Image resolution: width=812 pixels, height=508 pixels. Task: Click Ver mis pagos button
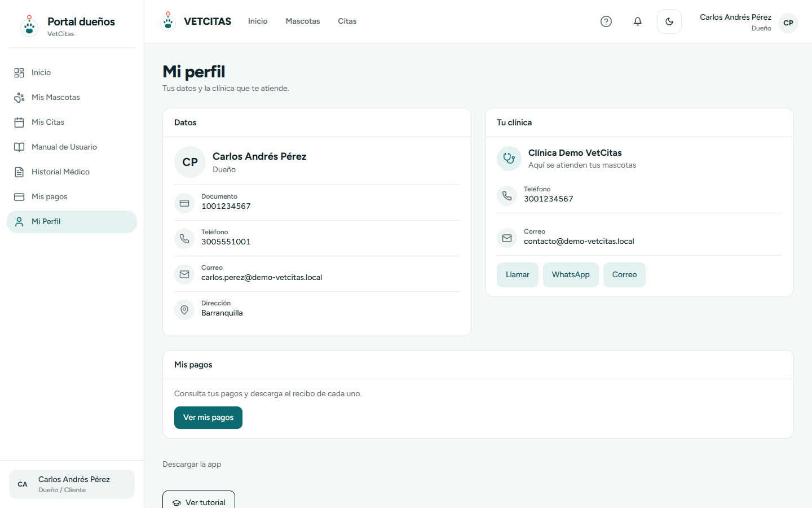(208, 418)
